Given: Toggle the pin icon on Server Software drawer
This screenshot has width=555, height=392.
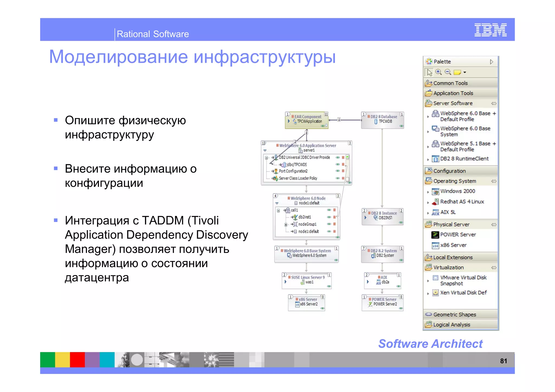Looking at the screenshot, I should [494, 103].
